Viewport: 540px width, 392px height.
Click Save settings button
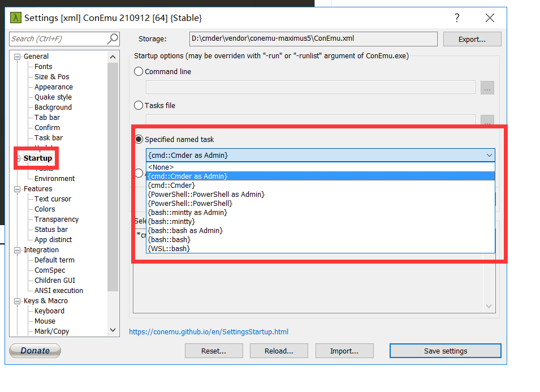point(446,351)
